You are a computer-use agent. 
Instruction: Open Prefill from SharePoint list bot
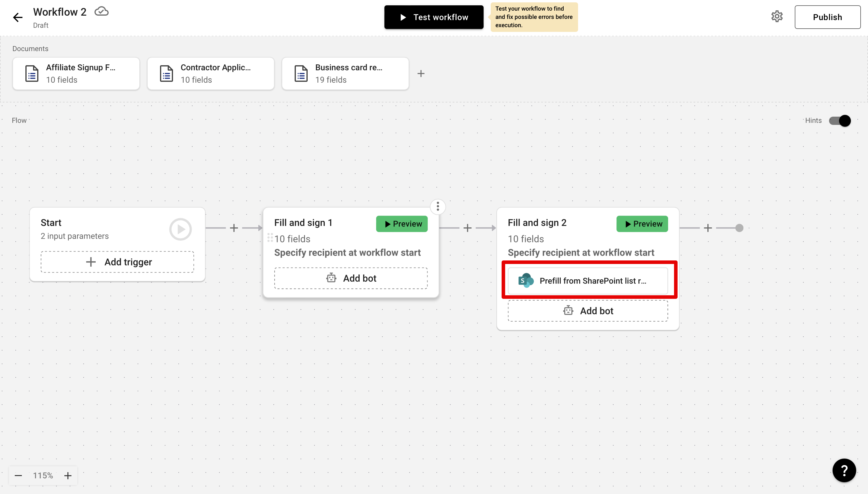[588, 281]
